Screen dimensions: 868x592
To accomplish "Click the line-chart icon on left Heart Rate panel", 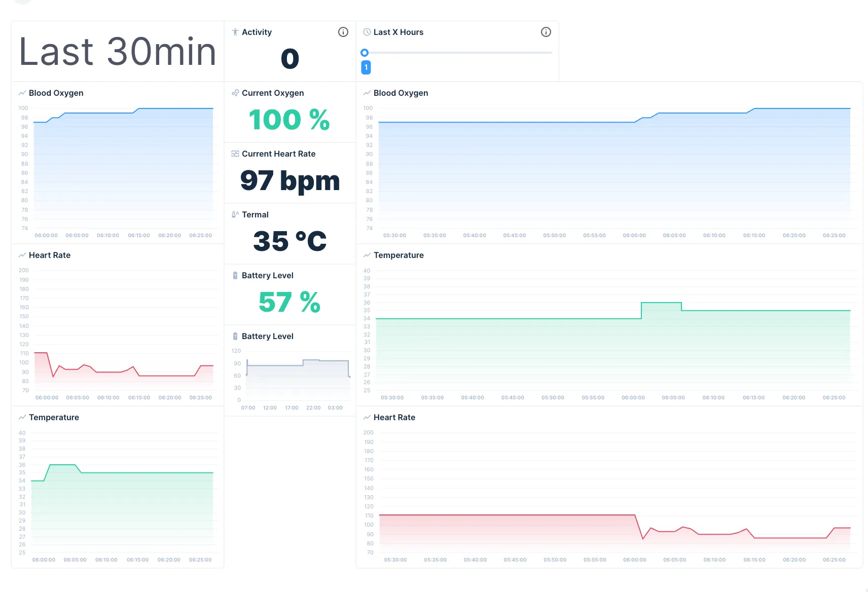I will click(22, 255).
